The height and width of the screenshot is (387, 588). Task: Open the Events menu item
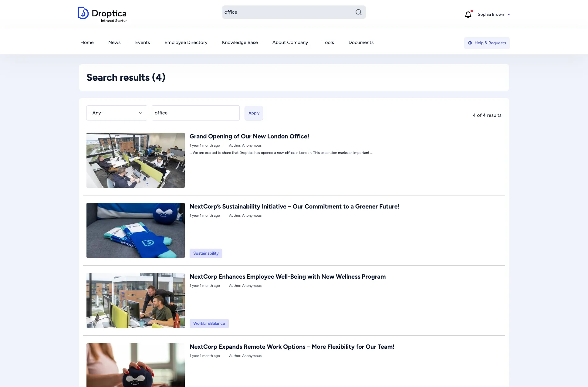[x=143, y=42]
